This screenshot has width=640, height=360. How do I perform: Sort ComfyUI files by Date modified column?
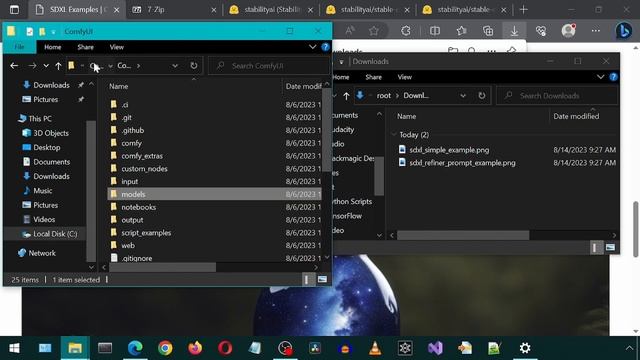(303, 86)
